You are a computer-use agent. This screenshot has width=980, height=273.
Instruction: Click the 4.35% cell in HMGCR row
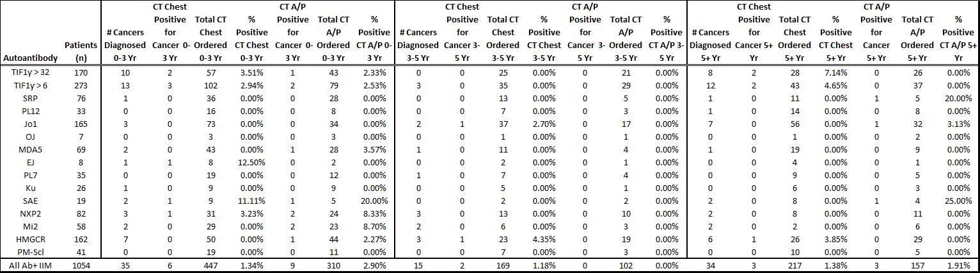pyautogui.click(x=544, y=239)
